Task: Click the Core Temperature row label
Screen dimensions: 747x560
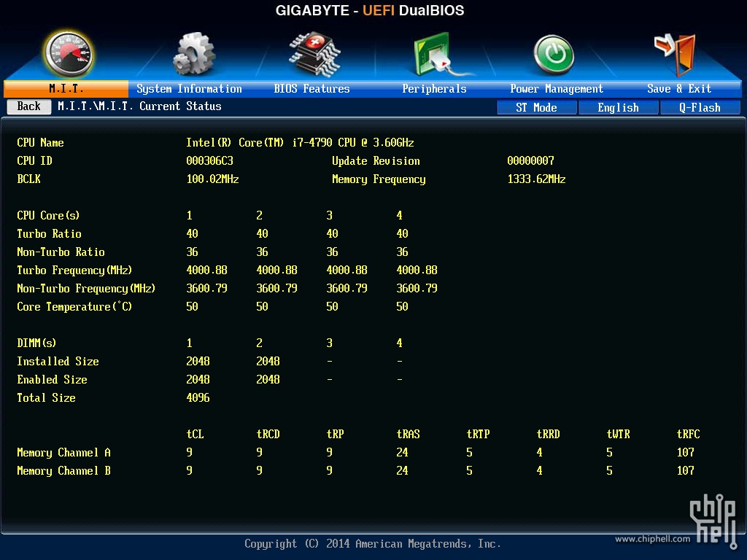Action: tap(74, 307)
